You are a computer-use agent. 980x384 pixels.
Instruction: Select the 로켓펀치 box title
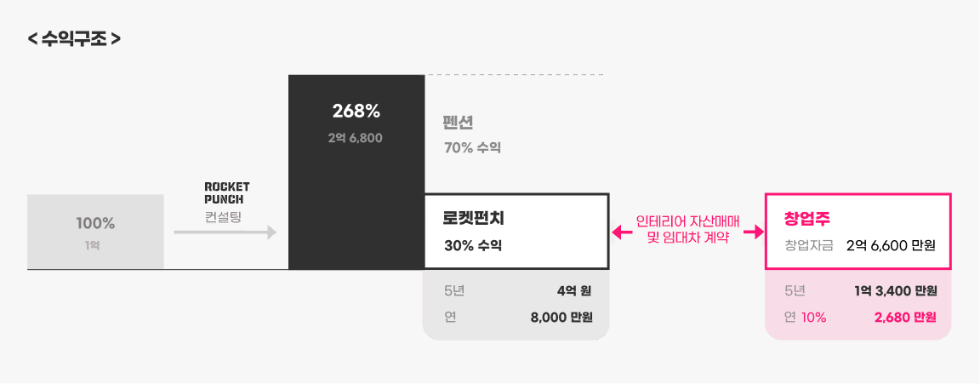(473, 218)
